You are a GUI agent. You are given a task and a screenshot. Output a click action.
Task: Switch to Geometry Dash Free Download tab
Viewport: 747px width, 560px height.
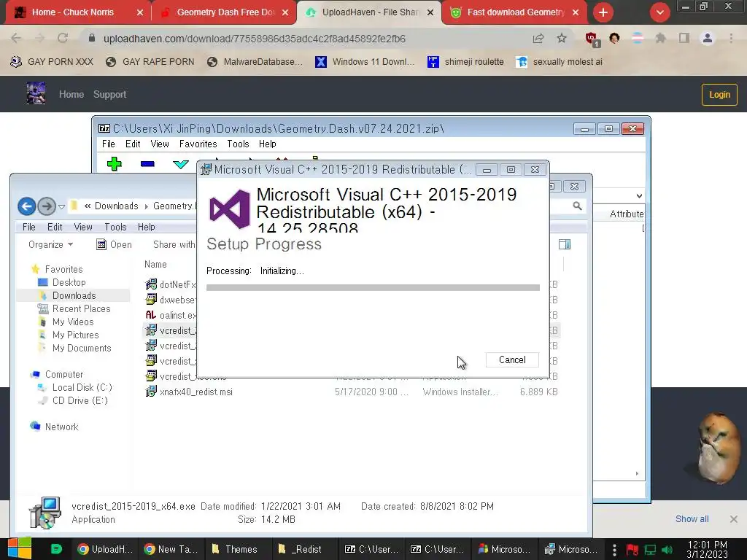[x=224, y=12]
